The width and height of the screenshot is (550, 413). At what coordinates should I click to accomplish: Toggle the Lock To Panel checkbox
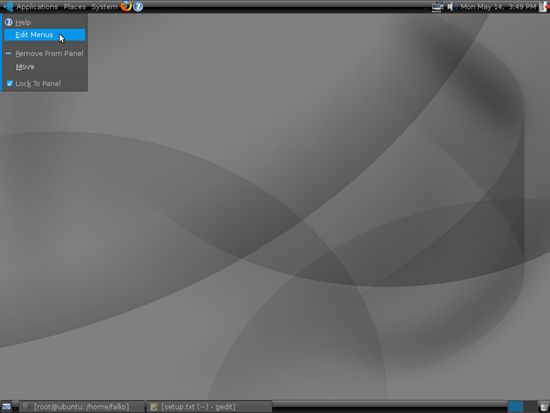pos(10,83)
